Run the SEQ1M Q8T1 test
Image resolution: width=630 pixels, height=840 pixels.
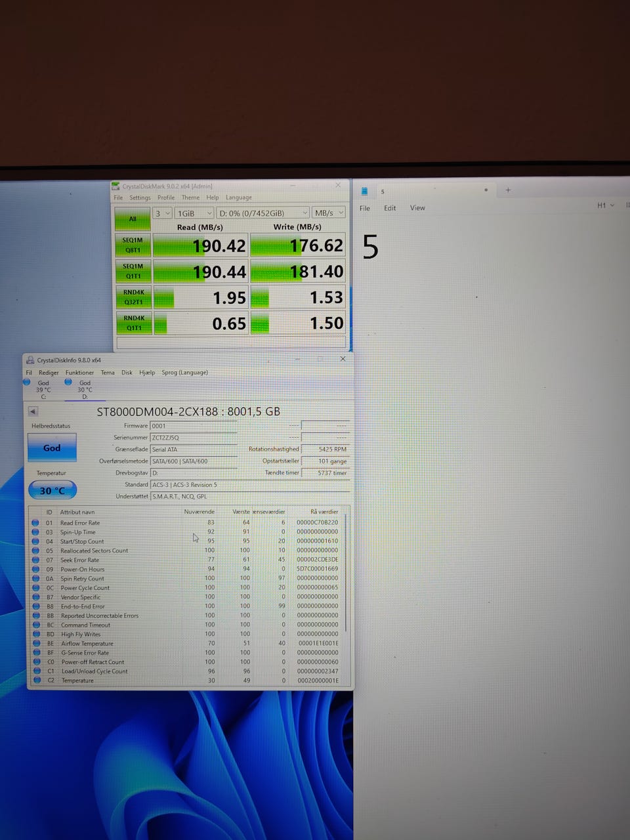[133, 245]
